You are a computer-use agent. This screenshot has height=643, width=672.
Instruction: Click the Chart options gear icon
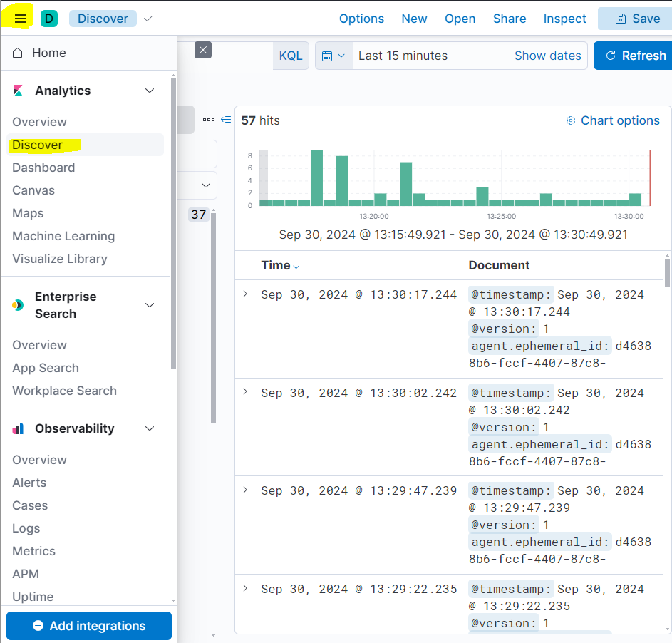coord(570,120)
